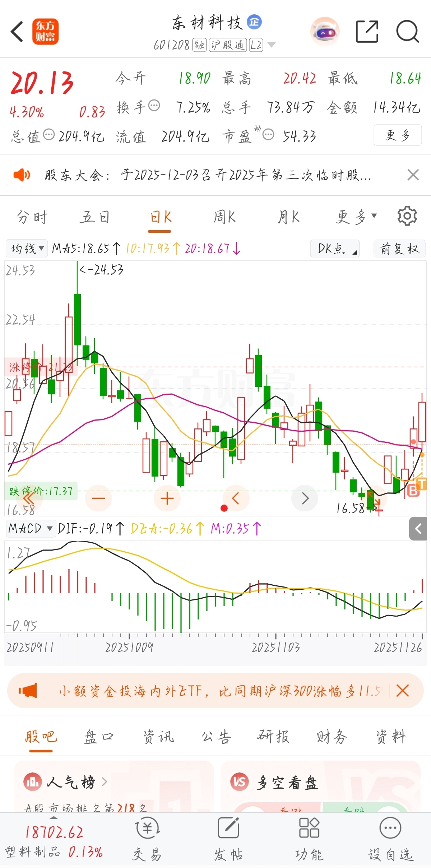Switch to 分时 chart tab
Viewport: 431px width, 868px height.
click(x=32, y=217)
